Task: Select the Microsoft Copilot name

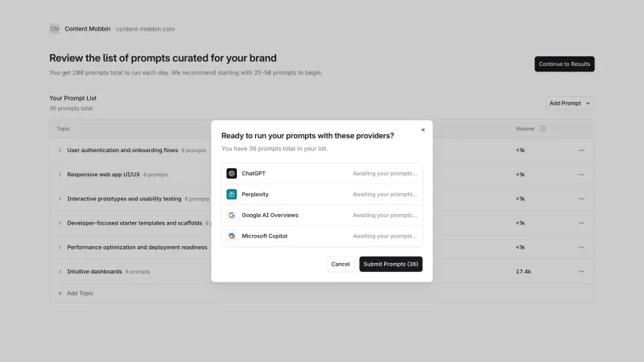Action: [265, 236]
